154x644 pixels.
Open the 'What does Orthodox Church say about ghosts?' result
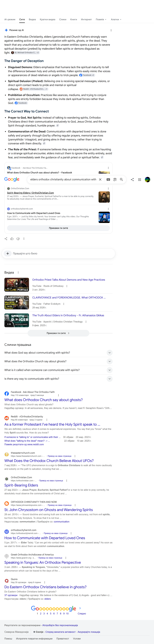click(43, 400)
